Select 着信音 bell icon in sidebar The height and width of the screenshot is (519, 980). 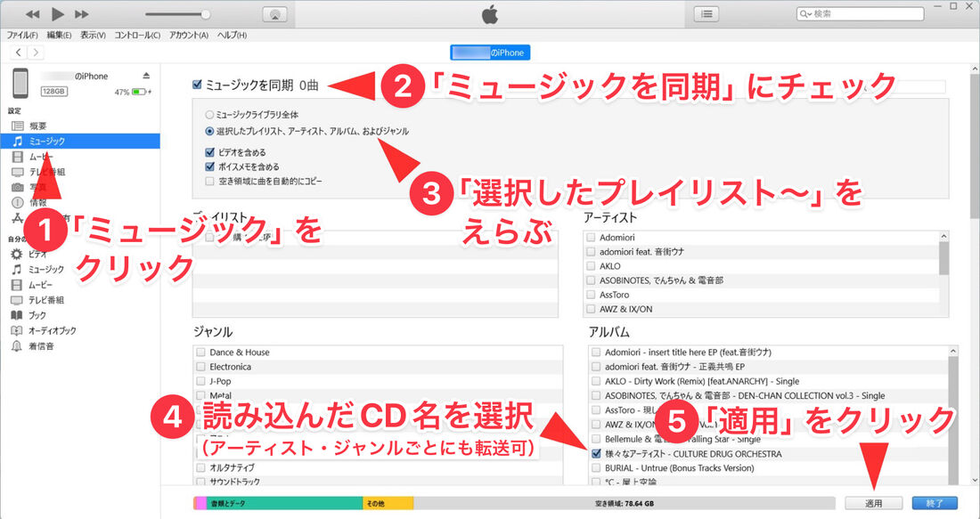17,346
